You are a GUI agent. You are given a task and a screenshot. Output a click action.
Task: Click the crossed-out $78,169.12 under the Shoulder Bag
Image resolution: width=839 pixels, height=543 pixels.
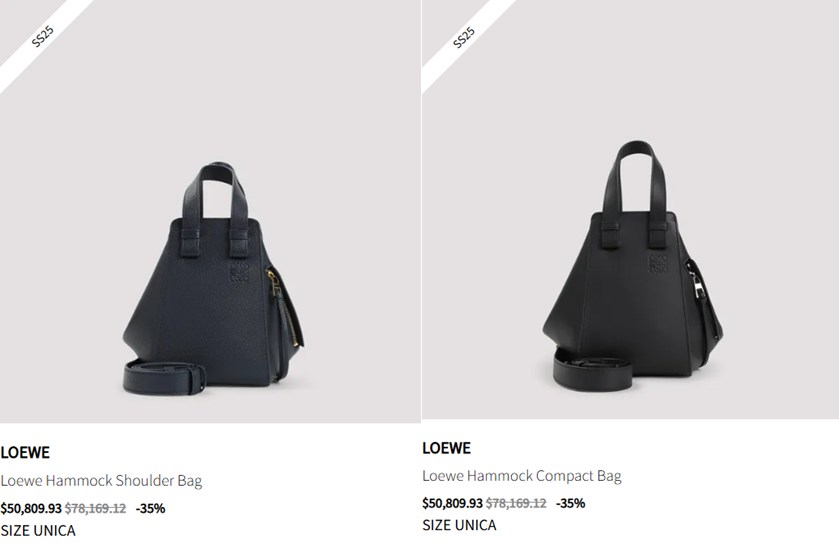[x=95, y=508]
